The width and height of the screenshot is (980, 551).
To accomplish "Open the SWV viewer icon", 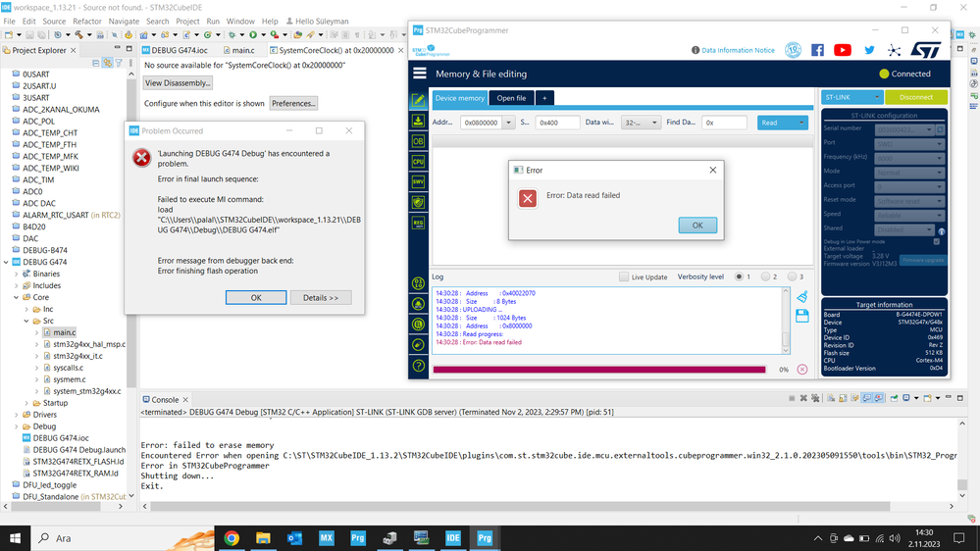I will coord(418,181).
